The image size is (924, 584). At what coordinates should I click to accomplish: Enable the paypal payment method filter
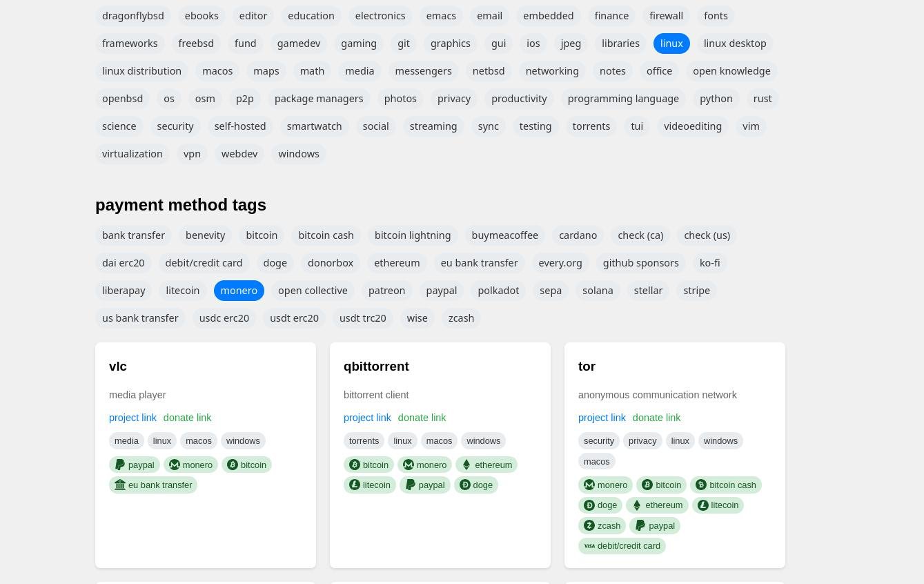442,291
